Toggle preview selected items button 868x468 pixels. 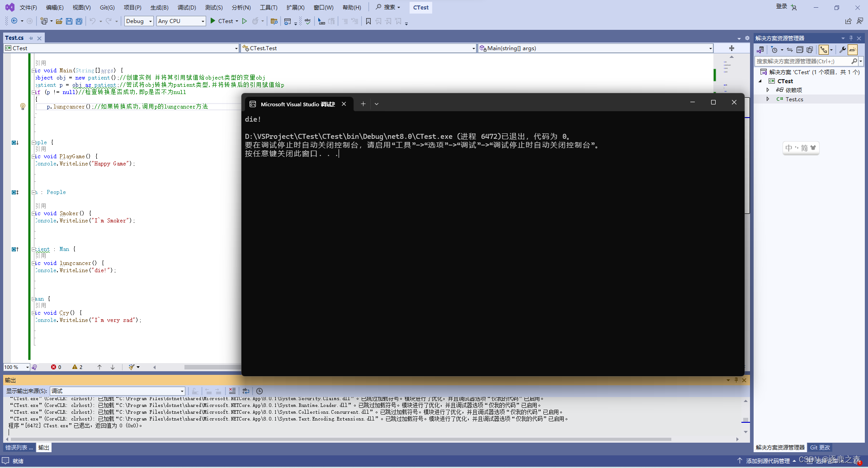pos(852,50)
